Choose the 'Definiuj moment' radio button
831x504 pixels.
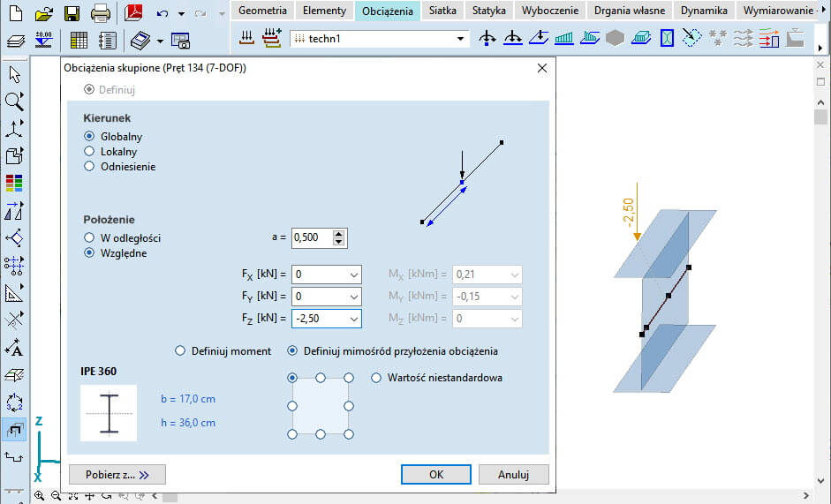[181, 350]
